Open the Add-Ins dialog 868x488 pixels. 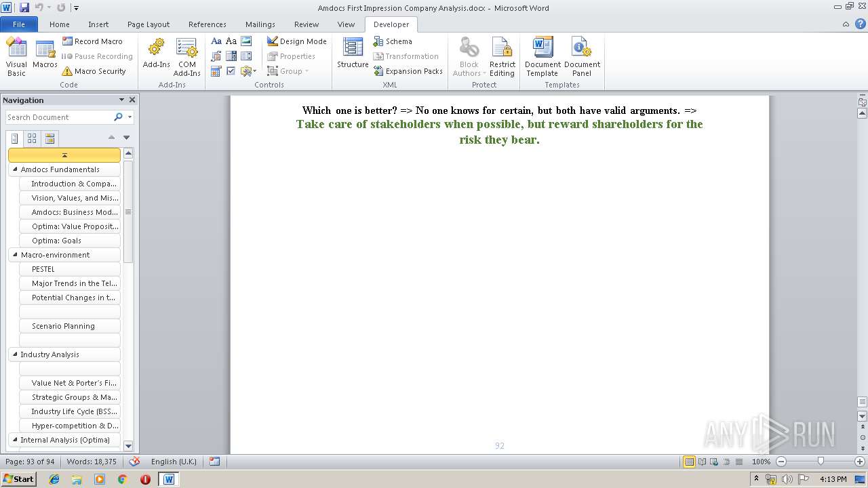click(x=156, y=54)
